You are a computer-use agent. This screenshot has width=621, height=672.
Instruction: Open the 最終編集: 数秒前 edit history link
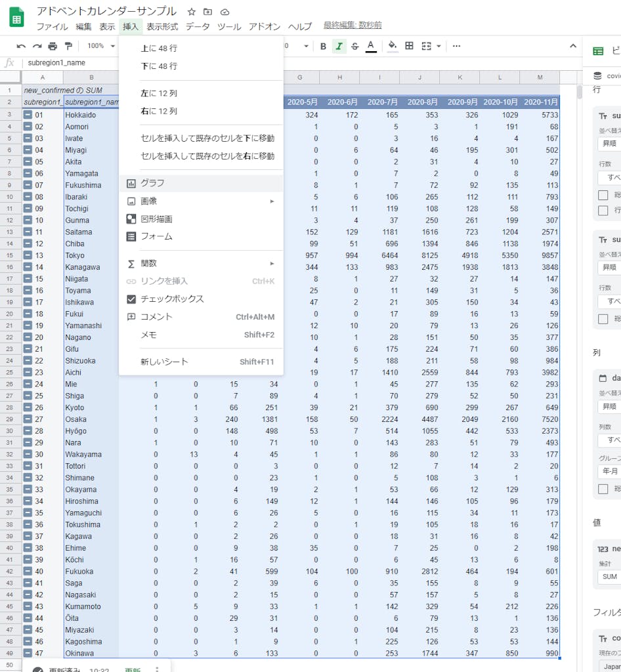tap(353, 26)
